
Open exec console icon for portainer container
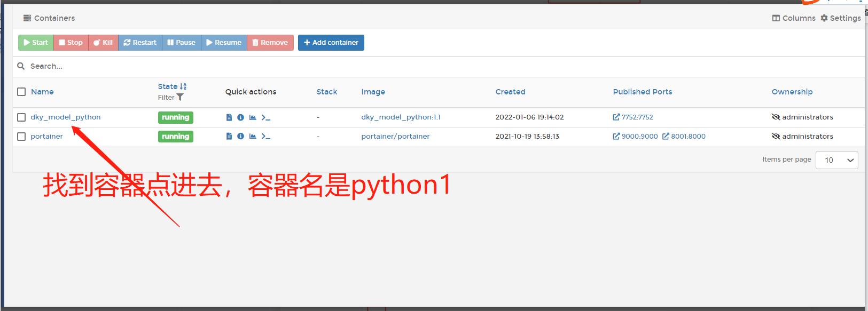click(x=265, y=137)
